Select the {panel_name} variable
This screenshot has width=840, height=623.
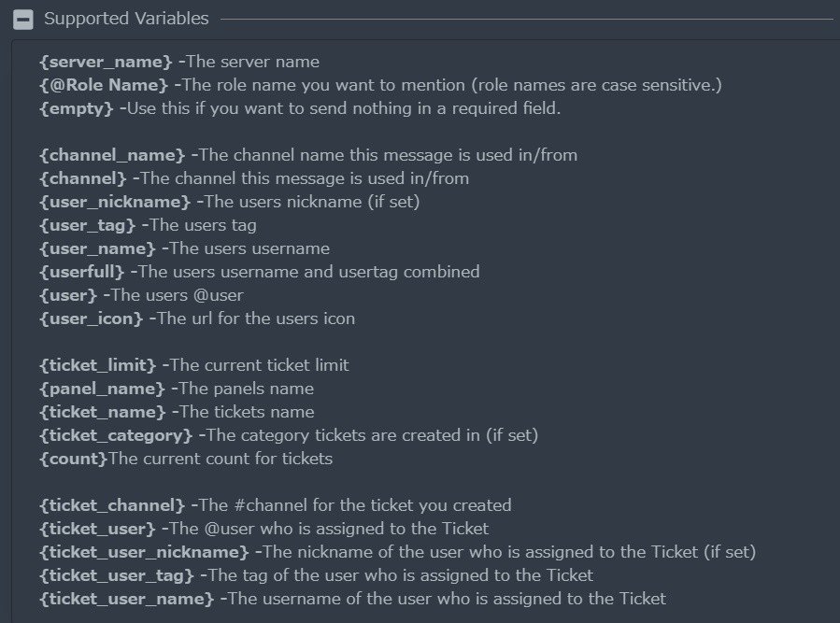tap(103, 389)
